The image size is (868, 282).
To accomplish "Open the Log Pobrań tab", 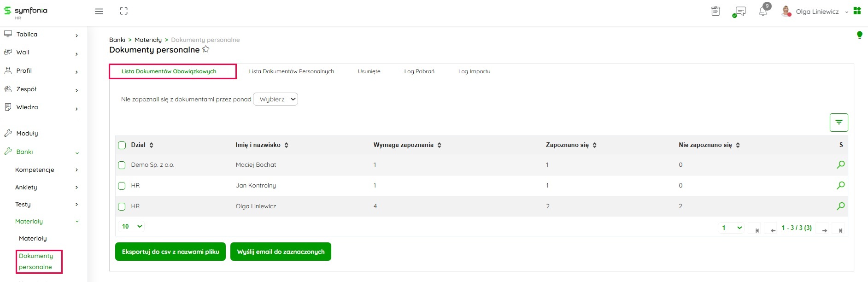I will coord(419,71).
